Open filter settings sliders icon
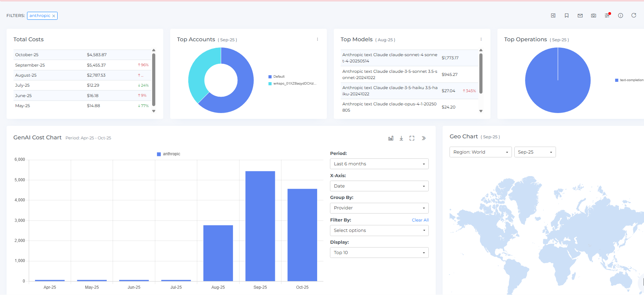 tap(607, 16)
